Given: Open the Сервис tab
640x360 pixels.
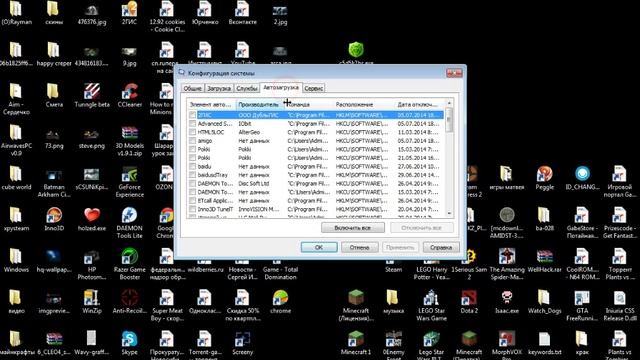Looking at the screenshot, I should point(313,88).
